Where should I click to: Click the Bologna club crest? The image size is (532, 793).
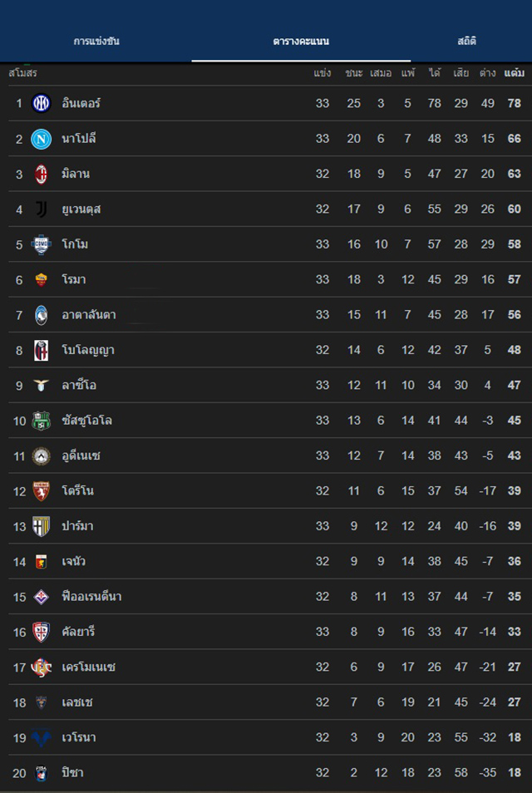pos(41,350)
